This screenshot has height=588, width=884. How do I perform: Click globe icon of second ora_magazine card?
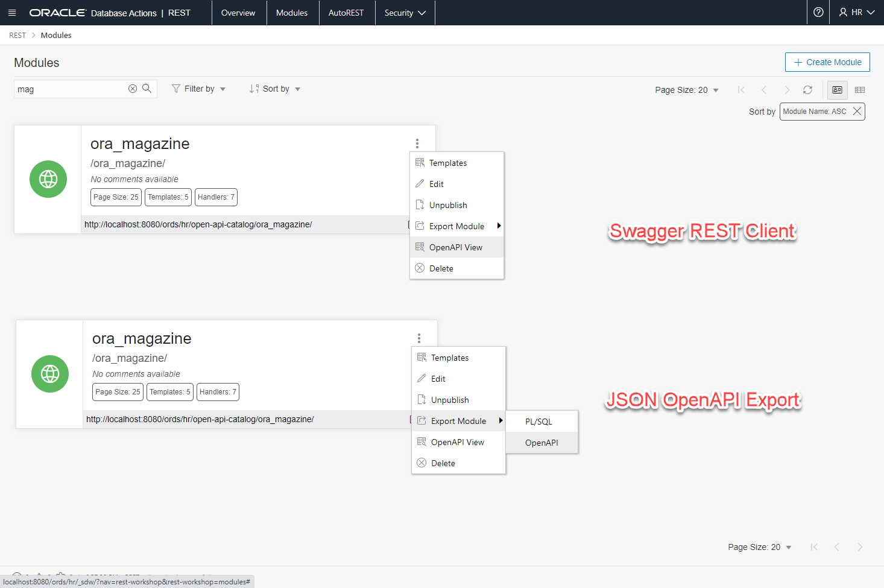(50, 374)
